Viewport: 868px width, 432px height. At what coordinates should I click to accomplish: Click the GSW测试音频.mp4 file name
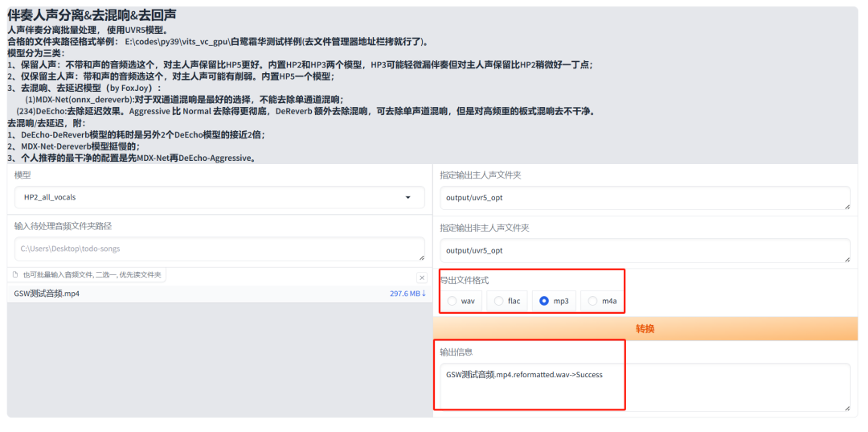click(x=47, y=294)
